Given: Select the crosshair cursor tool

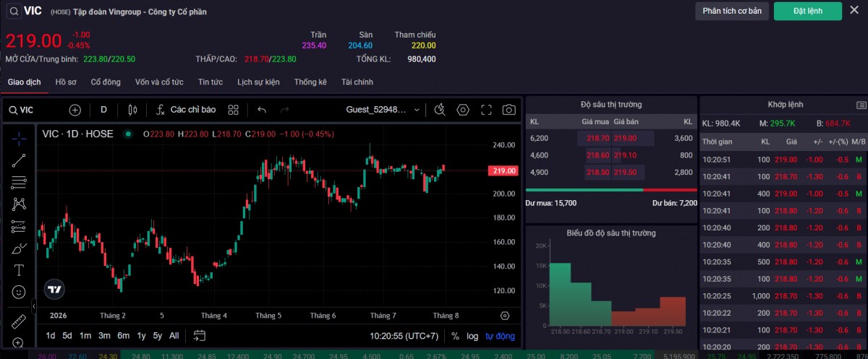Looking at the screenshot, I should coord(19,137).
